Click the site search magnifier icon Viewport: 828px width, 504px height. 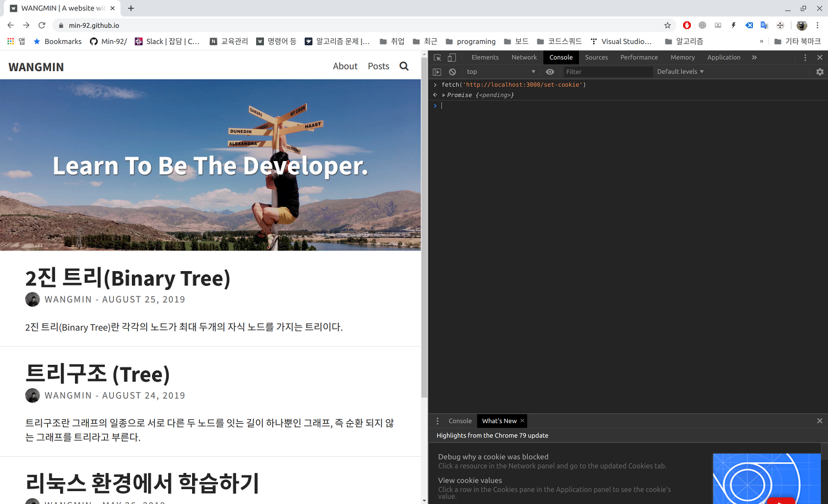pyautogui.click(x=404, y=66)
